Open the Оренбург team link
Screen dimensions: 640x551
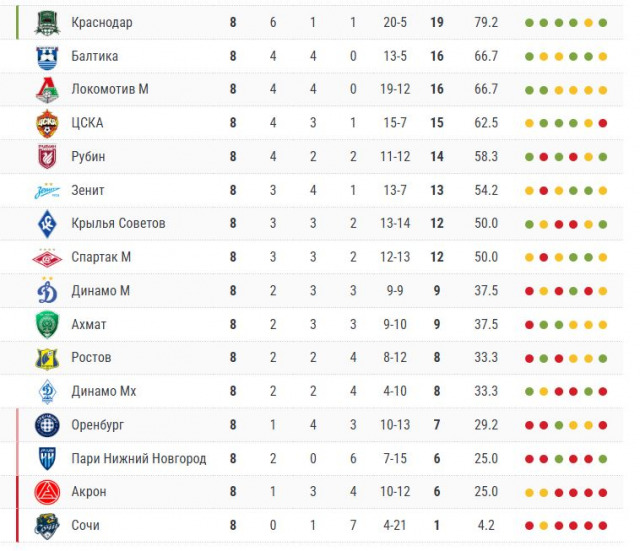pos(97,425)
